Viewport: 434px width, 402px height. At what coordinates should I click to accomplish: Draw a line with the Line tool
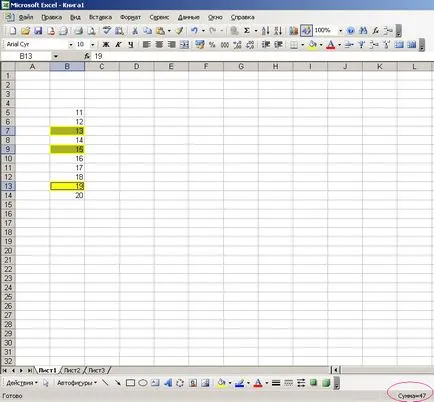tap(105, 383)
